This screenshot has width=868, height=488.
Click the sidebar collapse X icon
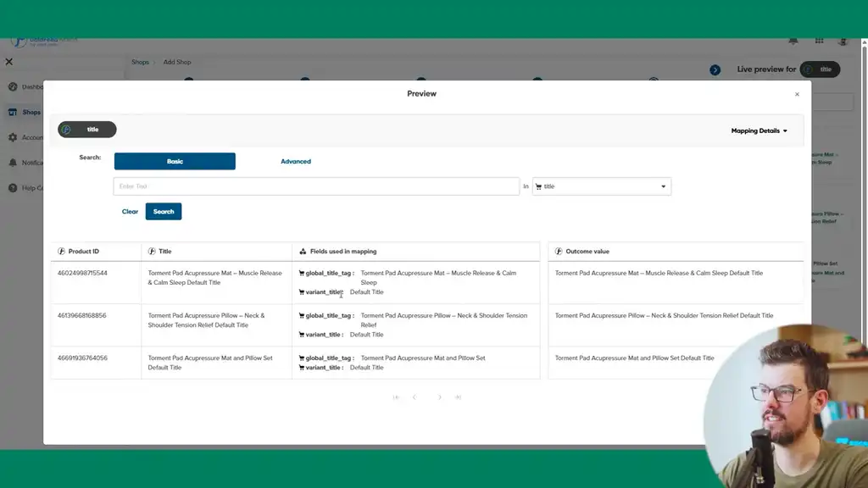tap(9, 62)
